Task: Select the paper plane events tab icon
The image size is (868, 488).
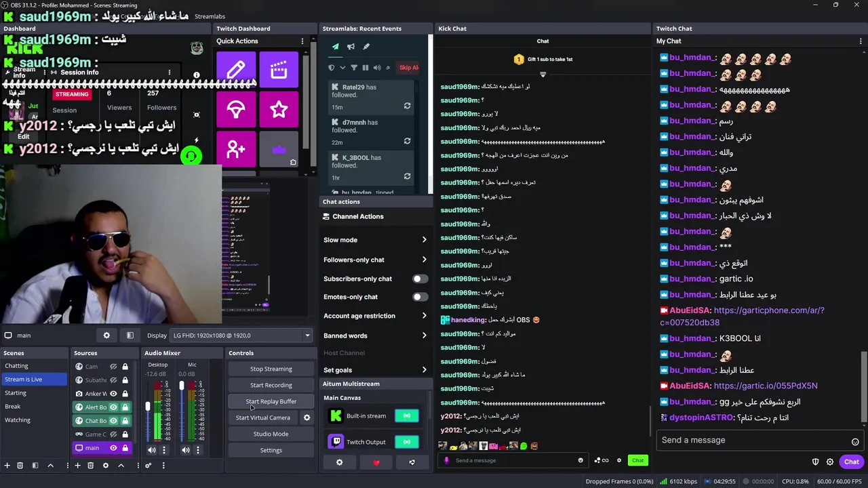Action: click(335, 47)
